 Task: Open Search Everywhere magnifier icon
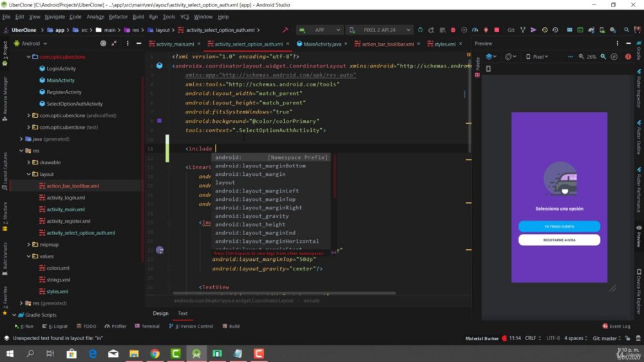627,30
